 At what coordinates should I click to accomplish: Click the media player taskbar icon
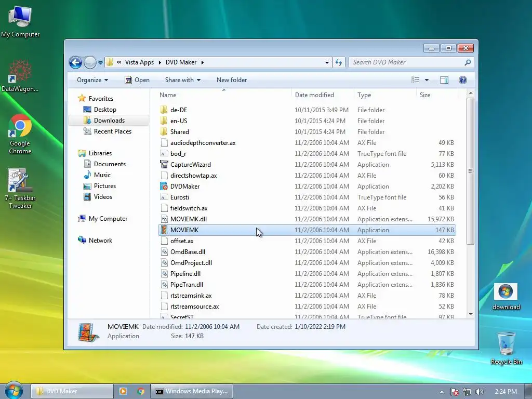click(x=123, y=391)
